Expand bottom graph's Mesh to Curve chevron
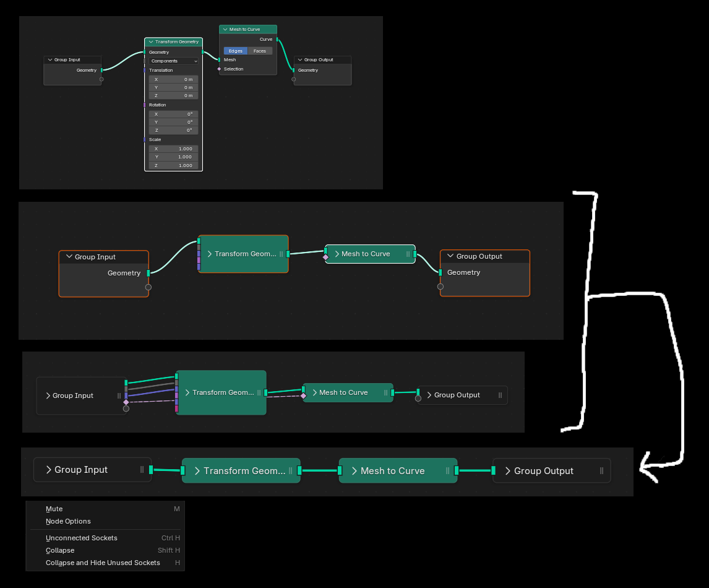 tap(354, 471)
